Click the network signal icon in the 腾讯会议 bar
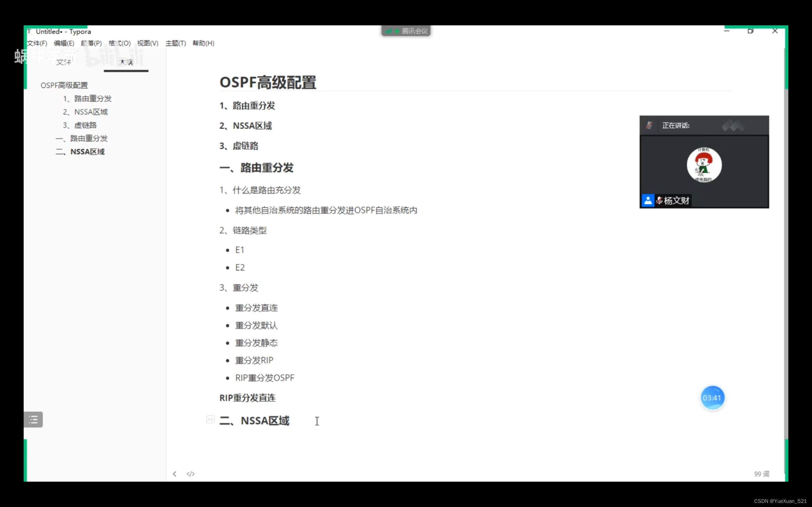Image resolution: width=812 pixels, height=507 pixels. 388,31
